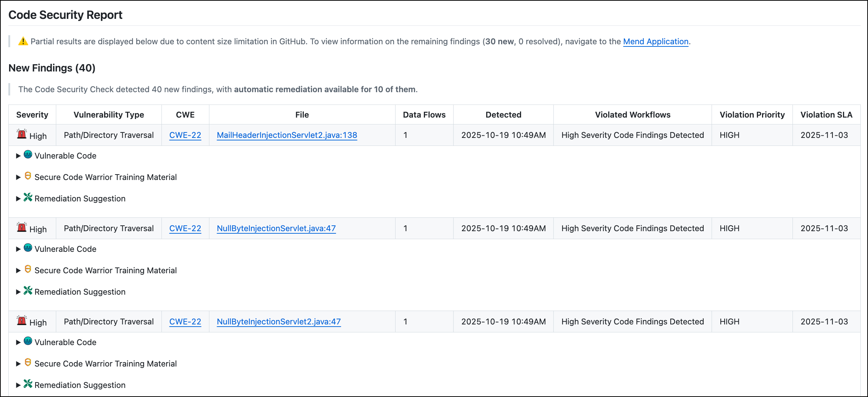Click the Secure Code Warrior shield icon, first finding
Screen dimensions: 868x397
coord(28,176)
